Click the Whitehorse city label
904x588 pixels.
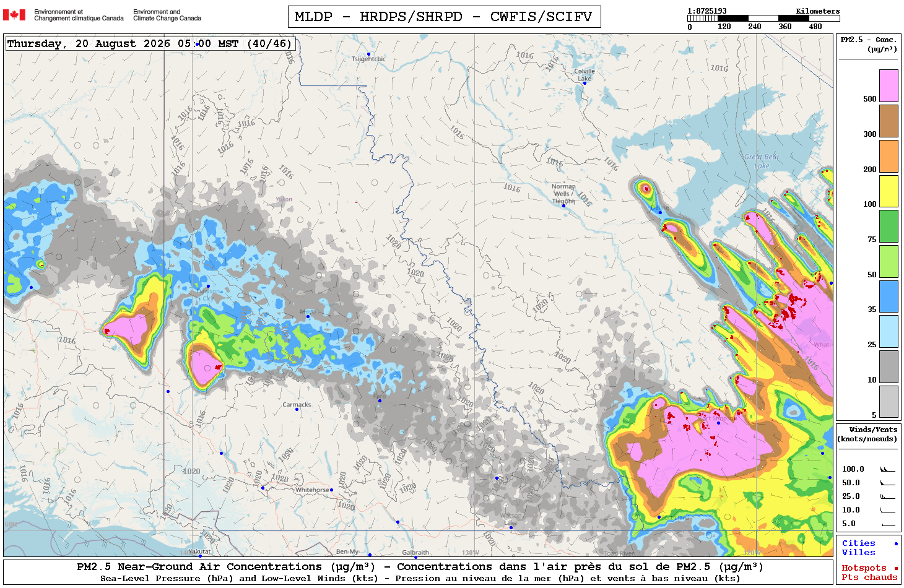313,490
